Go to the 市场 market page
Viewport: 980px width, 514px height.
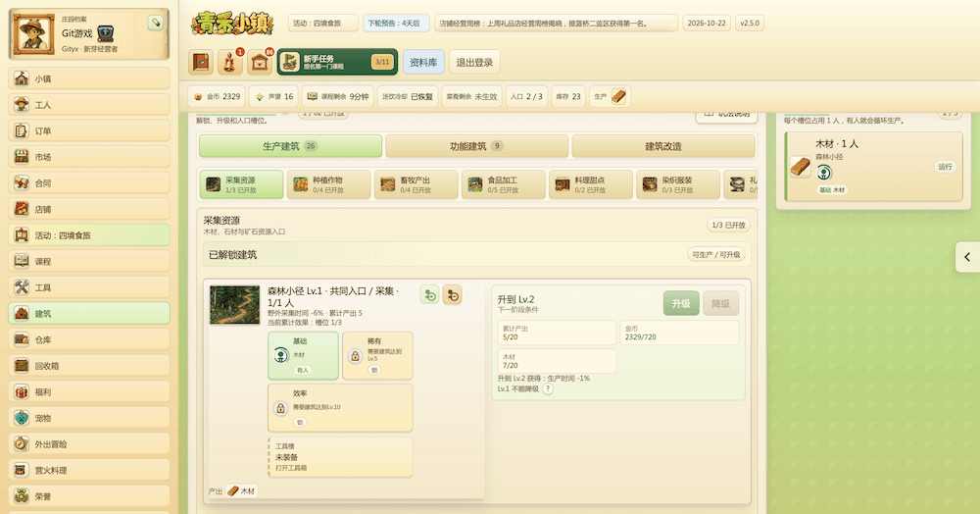(89, 157)
